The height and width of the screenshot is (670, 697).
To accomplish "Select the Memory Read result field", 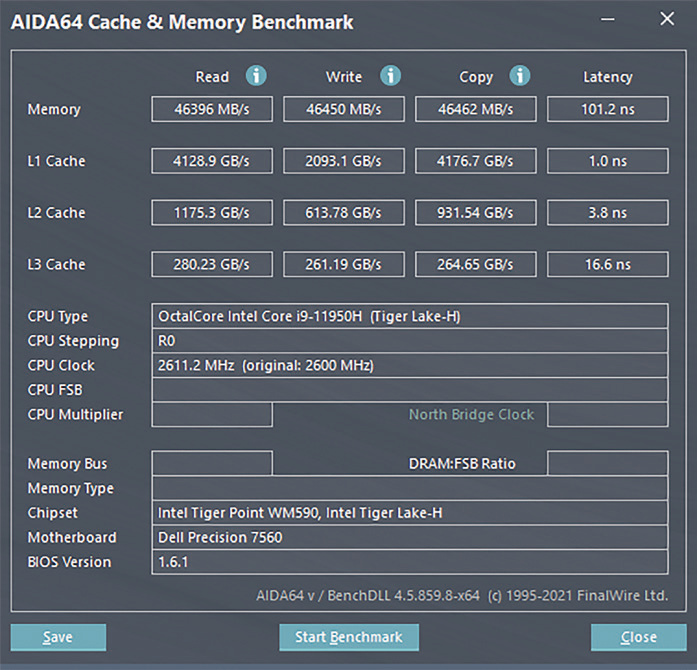I will pos(212,109).
